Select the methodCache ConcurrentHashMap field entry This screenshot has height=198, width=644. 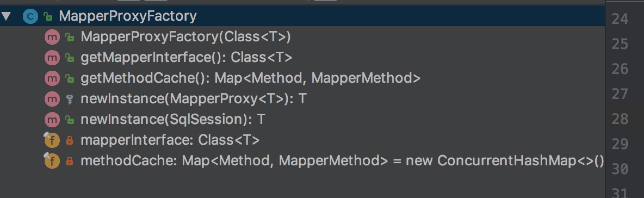342,161
